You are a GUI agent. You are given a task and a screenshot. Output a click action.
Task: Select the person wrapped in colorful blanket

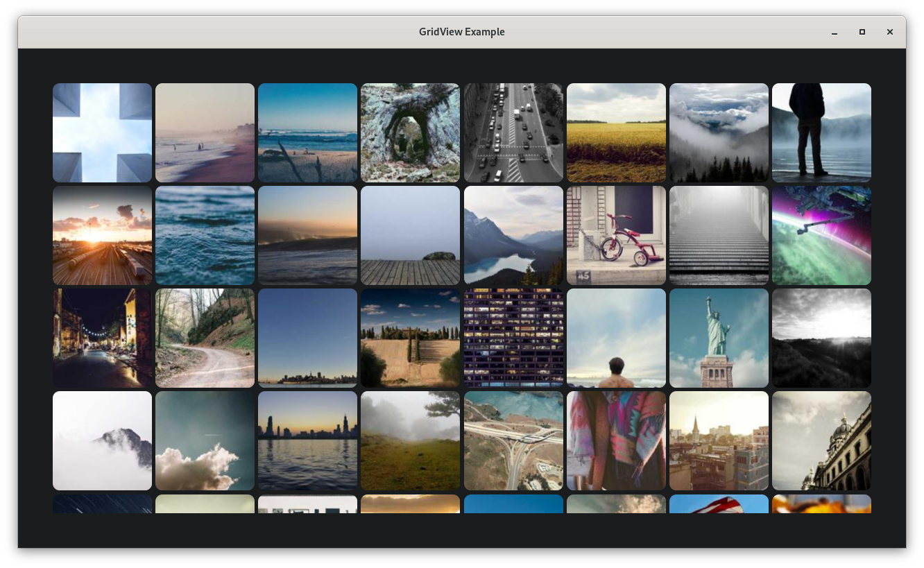(616, 440)
